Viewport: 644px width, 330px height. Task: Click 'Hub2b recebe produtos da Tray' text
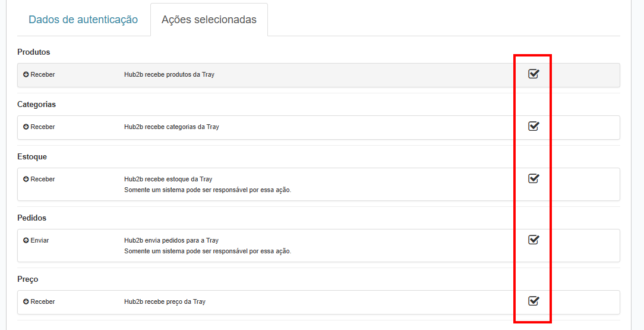coord(169,74)
